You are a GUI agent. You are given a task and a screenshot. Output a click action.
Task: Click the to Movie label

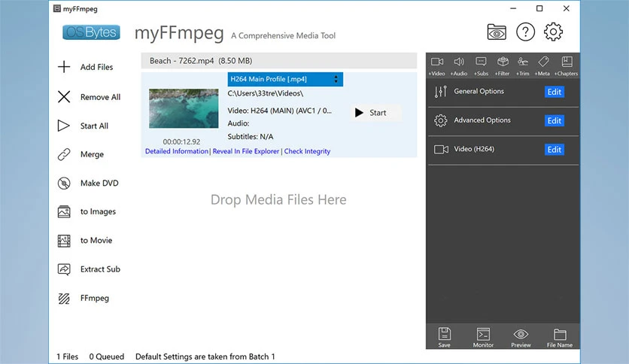point(96,241)
